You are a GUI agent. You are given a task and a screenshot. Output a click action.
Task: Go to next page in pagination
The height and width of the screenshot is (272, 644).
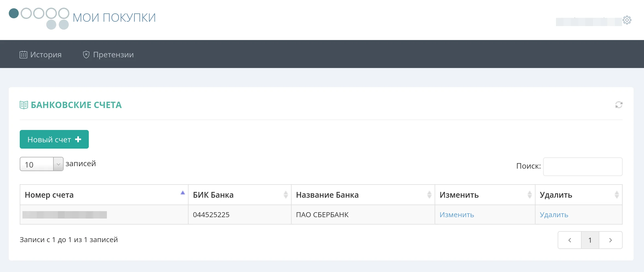click(610, 240)
